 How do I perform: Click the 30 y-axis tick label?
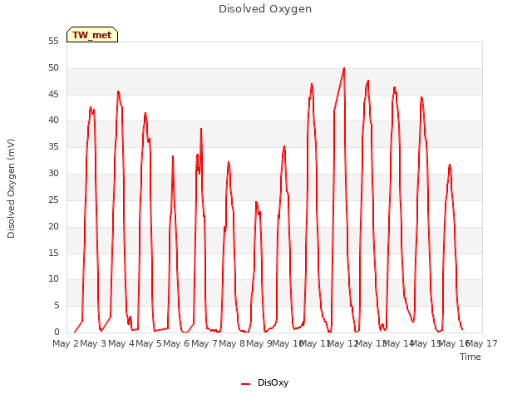[x=53, y=174]
